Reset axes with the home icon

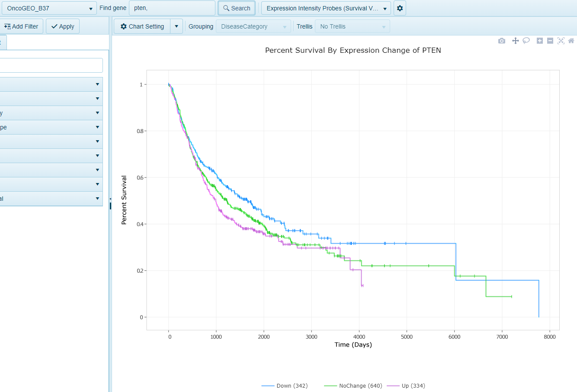[571, 40]
